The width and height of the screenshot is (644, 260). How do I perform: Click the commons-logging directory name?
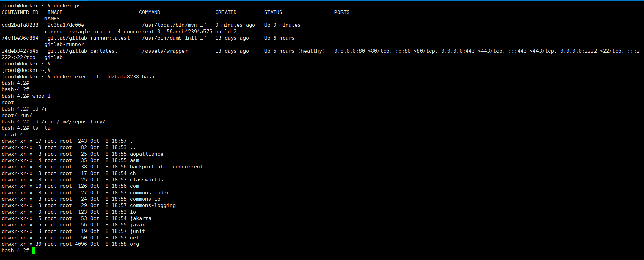click(153, 205)
